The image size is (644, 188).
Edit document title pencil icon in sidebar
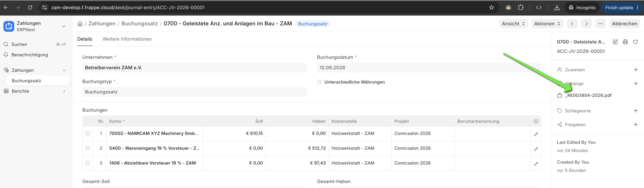[x=615, y=42]
